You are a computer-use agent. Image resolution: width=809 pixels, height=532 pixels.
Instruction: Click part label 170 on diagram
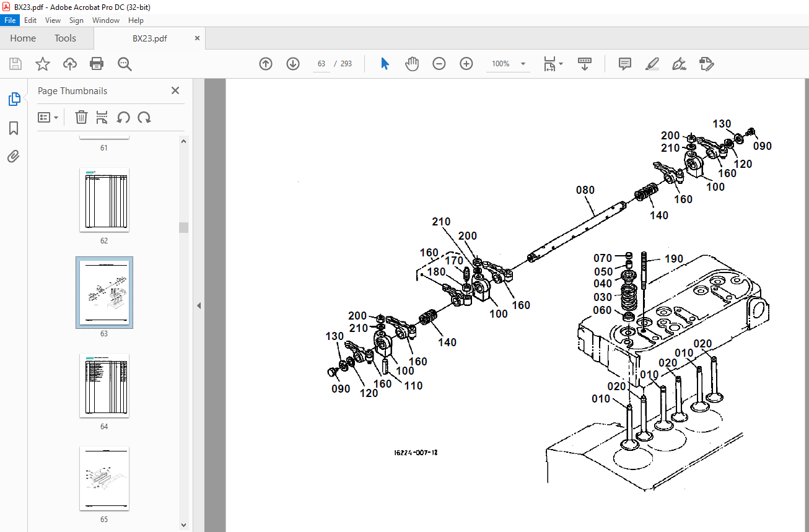[453, 260]
